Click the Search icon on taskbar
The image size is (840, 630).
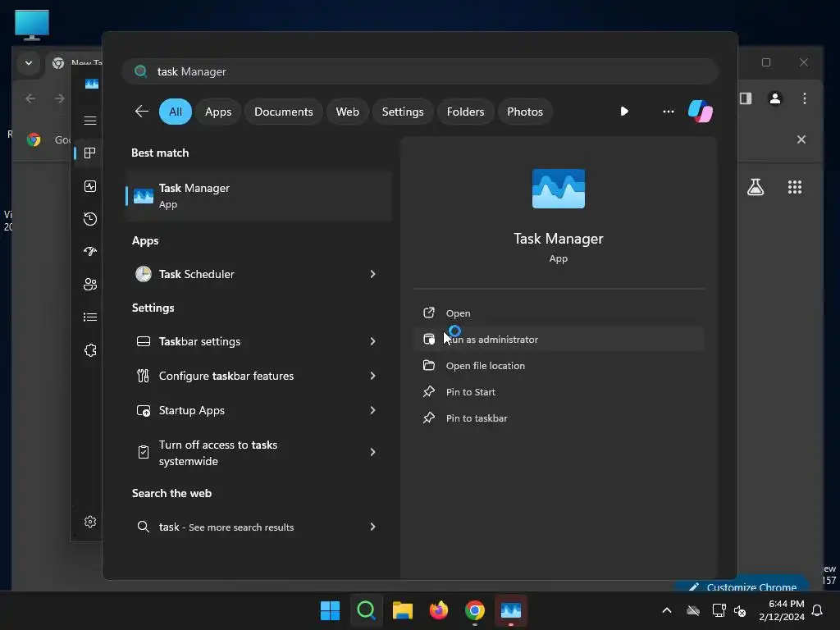tap(367, 610)
